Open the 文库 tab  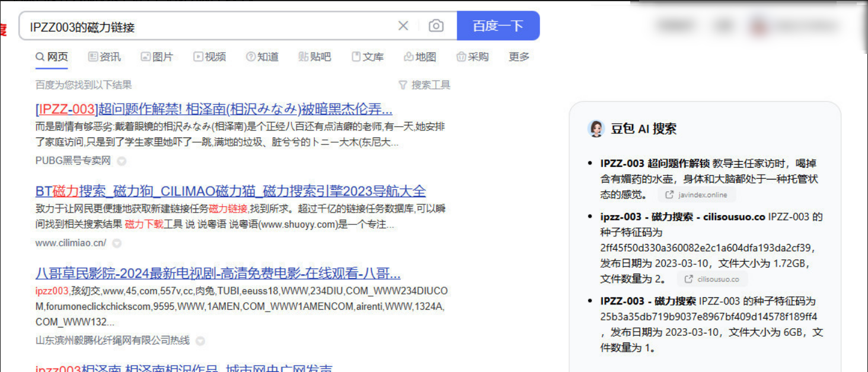[368, 57]
